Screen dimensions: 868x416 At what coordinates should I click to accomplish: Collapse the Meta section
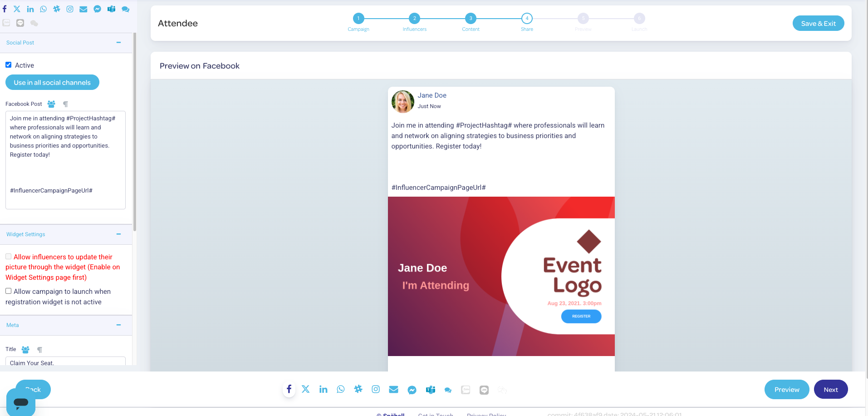click(118, 325)
